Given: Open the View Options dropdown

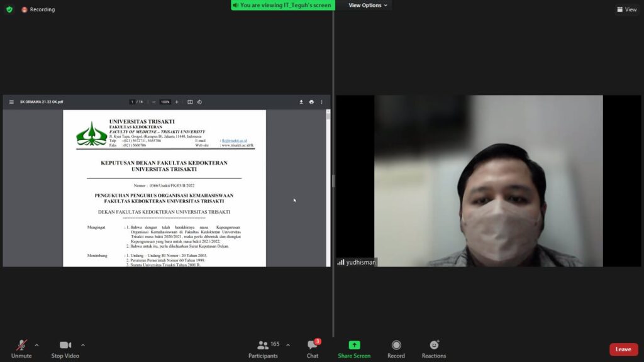Looking at the screenshot, I should (367, 5).
